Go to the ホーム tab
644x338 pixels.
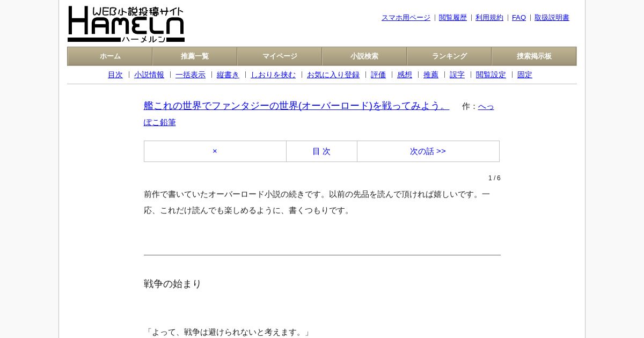110,56
